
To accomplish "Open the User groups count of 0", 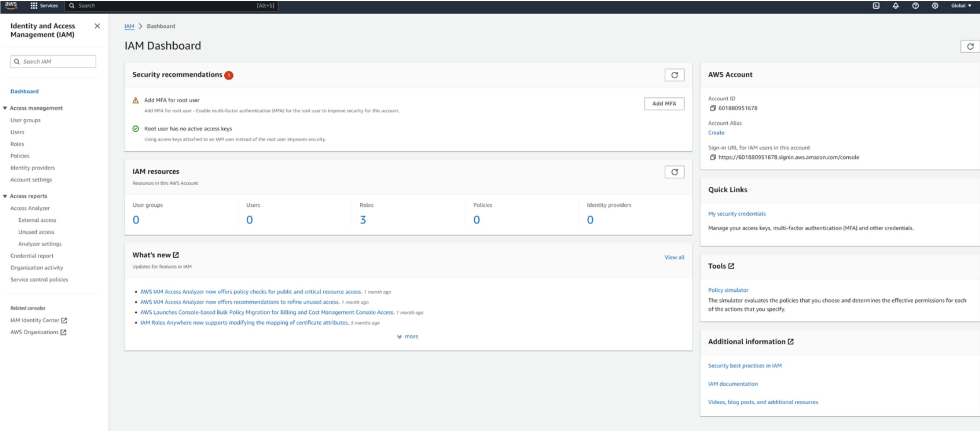I will [136, 220].
